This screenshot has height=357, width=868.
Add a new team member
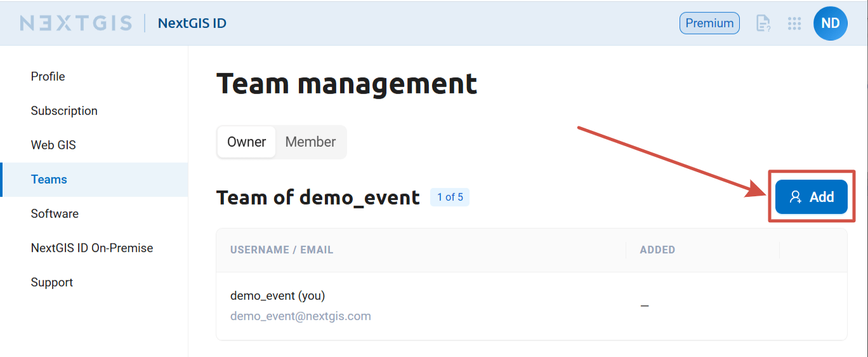812,197
